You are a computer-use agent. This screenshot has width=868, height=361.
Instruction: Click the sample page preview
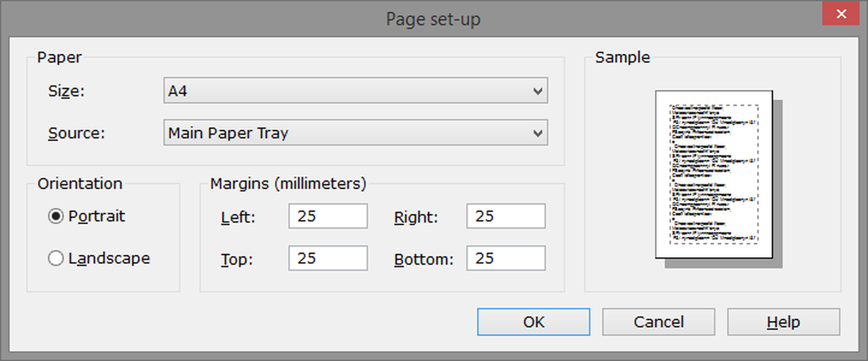(x=714, y=174)
